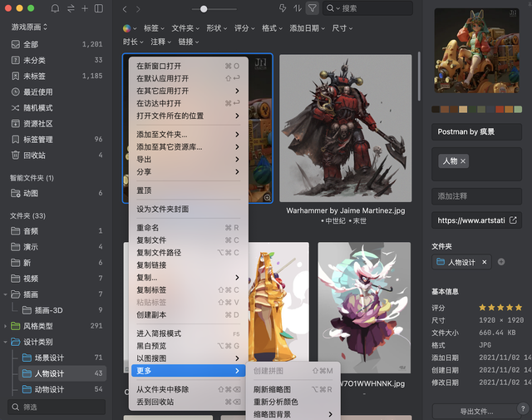
Task: Select the 场景设计 folder in sidebar
Action: point(52,358)
